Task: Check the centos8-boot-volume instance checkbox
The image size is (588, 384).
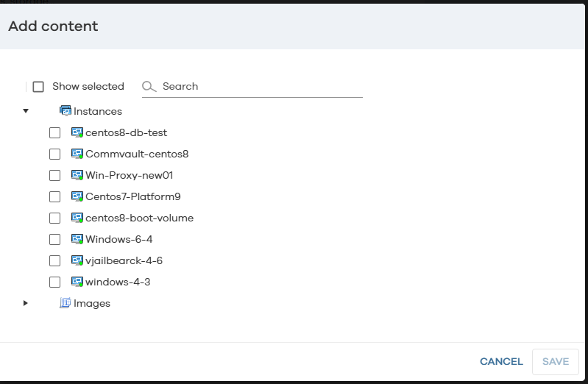Action: click(54, 218)
